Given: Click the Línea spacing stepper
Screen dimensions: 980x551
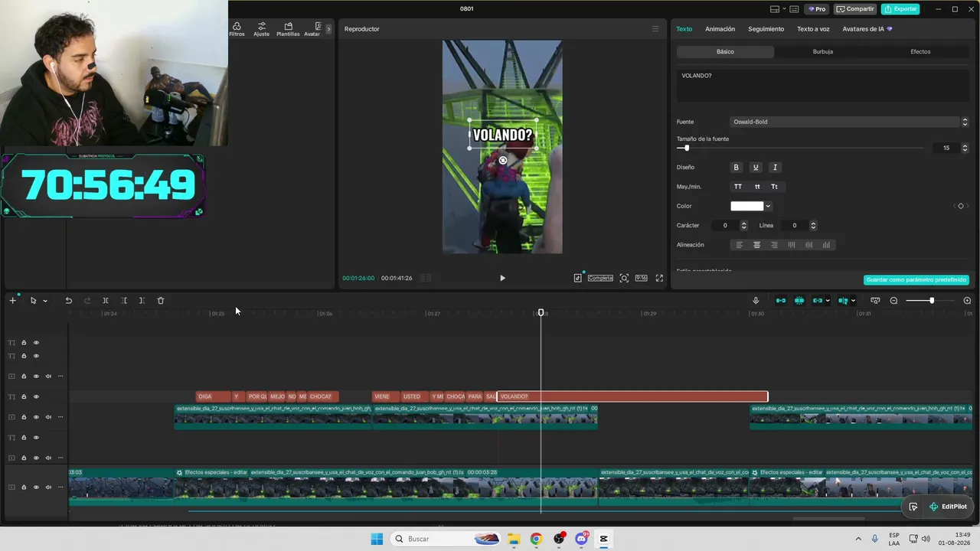Looking at the screenshot, I should point(813,226).
